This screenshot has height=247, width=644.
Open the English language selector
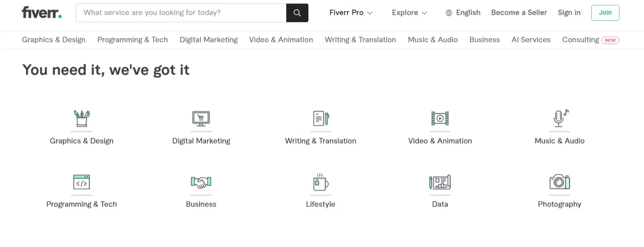[x=463, y=13]
